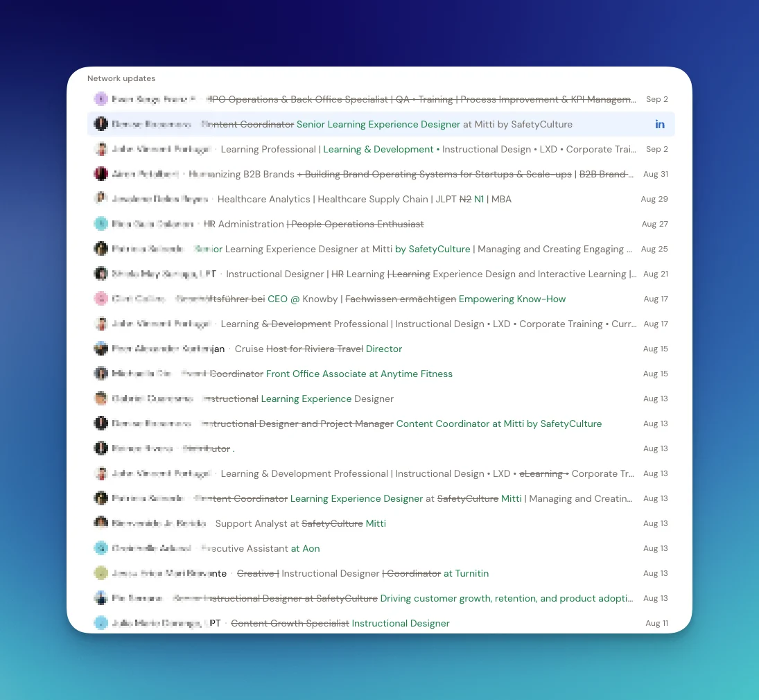Open Front Office Associate at Anytime Fitness update
This screenshot has width=759, height=700.
tap(381, 374)
